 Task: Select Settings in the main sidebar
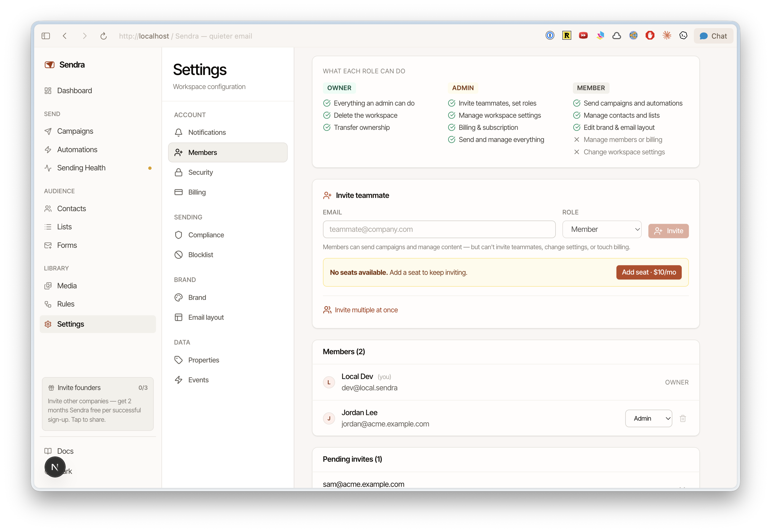pos(98,324)
